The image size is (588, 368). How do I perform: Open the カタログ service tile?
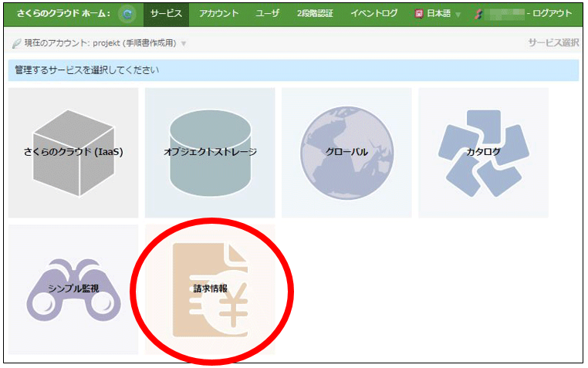(483, 153)
